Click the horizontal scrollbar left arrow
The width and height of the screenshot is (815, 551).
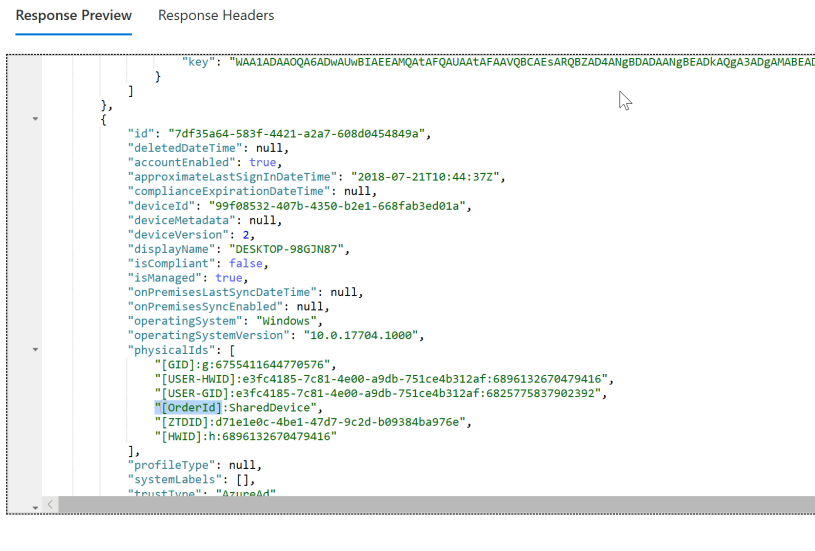click(52, 505)
